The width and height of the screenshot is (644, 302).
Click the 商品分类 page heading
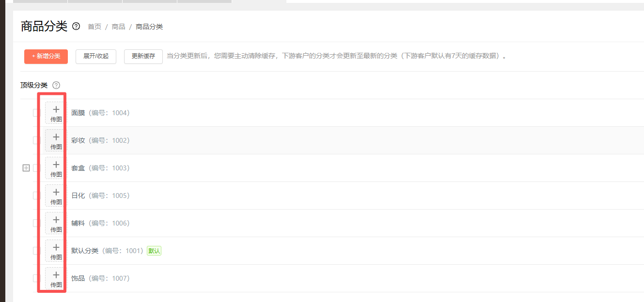pyautogui.click(x=44, y=26)
